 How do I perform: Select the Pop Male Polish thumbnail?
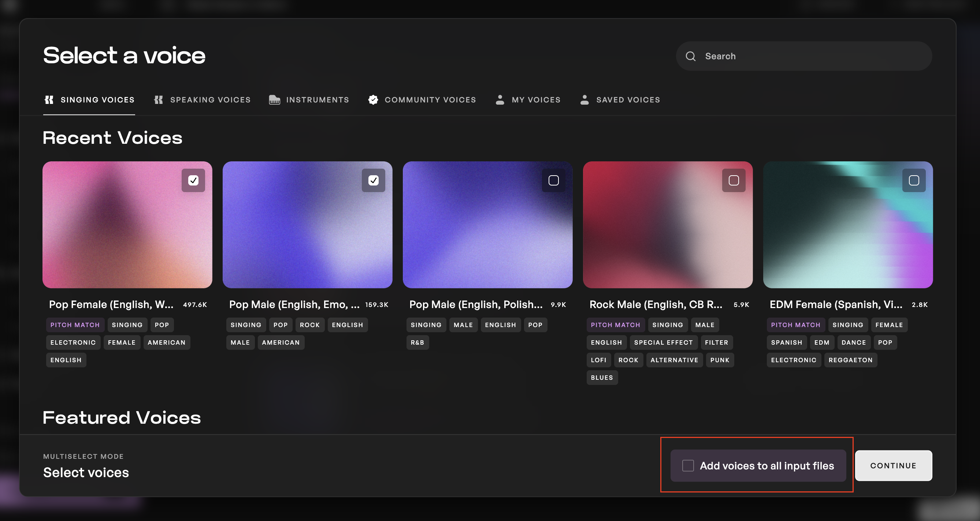(488, 225)
